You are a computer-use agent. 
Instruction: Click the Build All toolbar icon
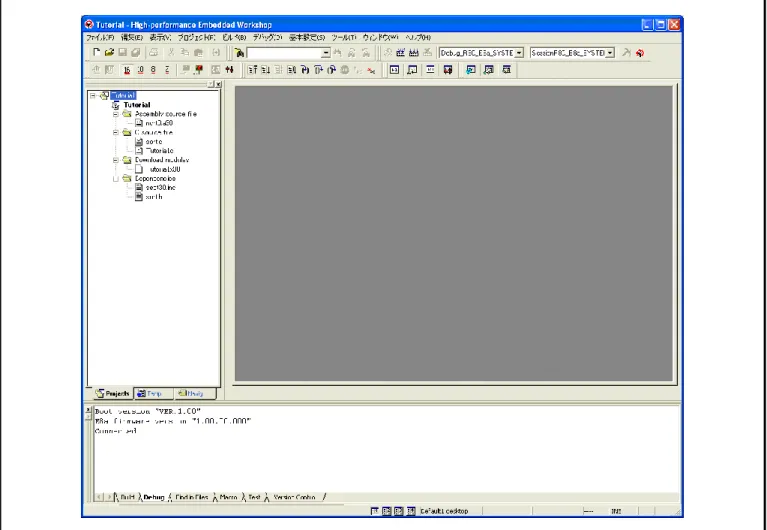tap(413, 52)
